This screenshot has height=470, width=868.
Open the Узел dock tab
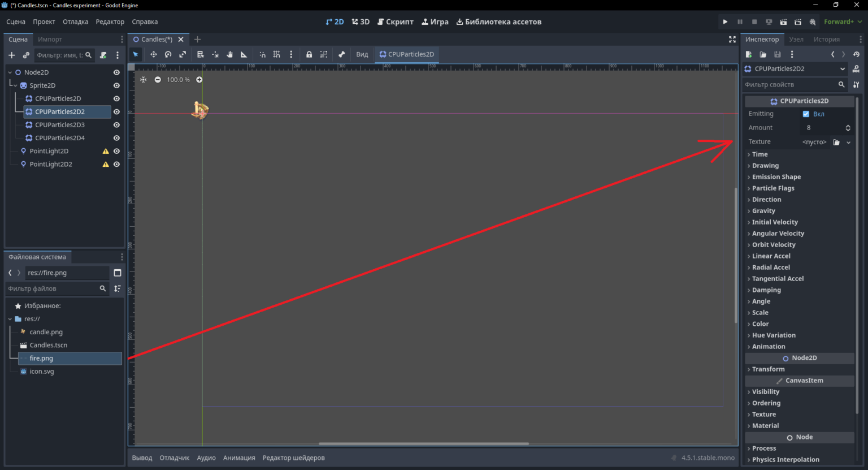pos(796,39)
